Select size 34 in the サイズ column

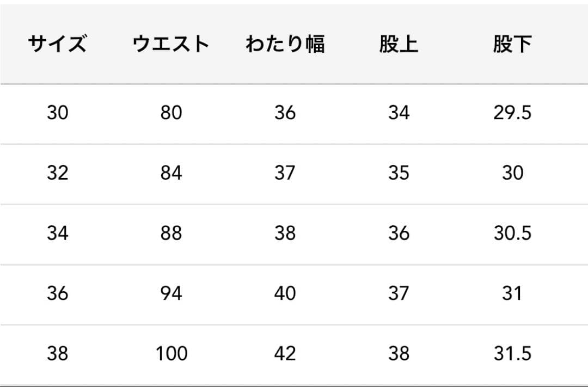point(57,234)
